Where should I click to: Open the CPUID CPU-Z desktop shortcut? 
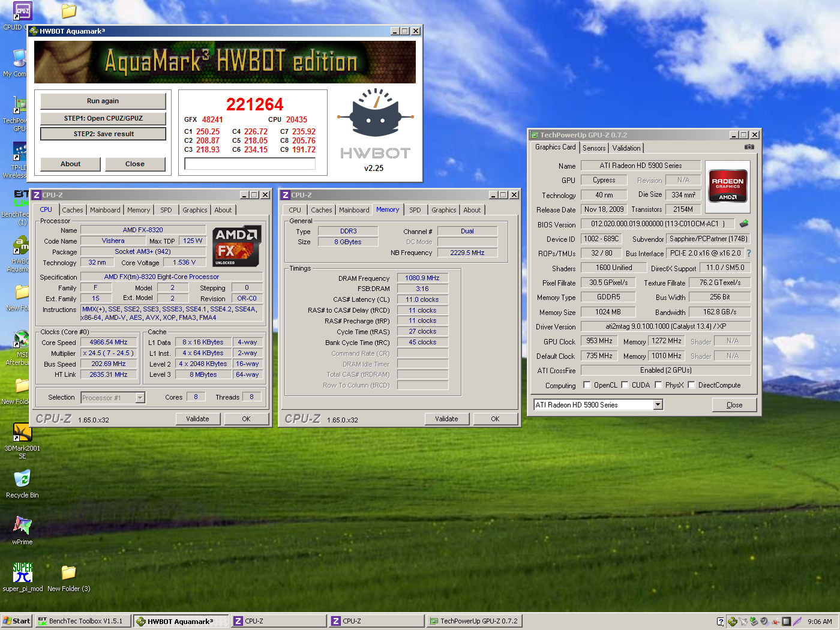[x=22, y=11]
